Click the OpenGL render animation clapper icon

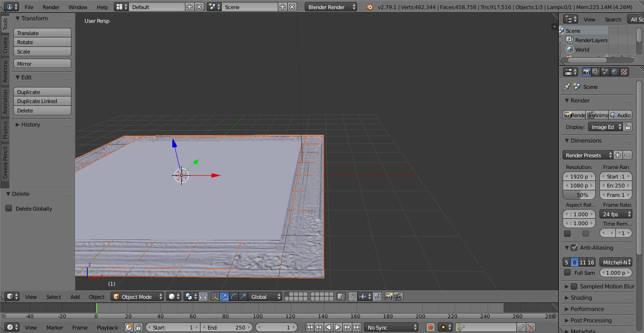click(398, 297)
